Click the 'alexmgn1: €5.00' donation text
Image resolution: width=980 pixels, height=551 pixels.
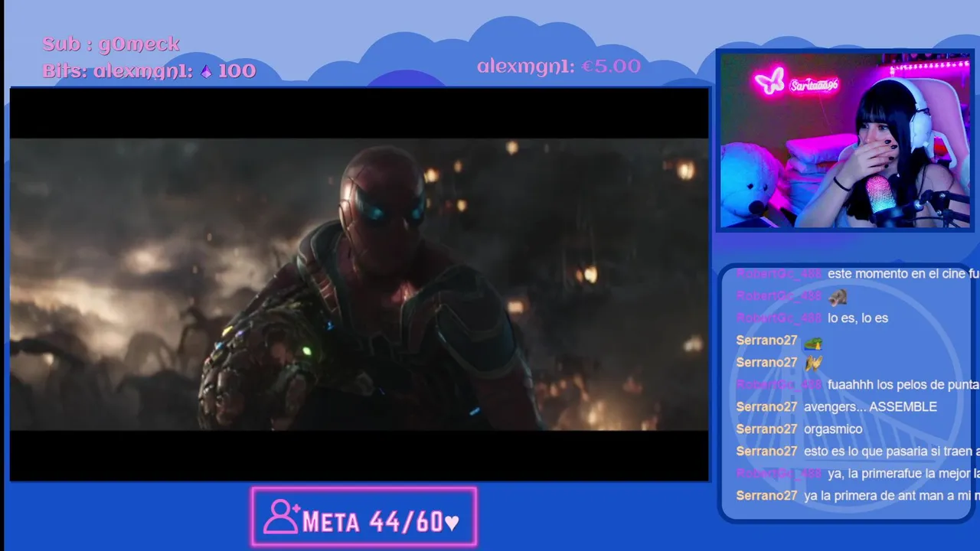(559, 67)
